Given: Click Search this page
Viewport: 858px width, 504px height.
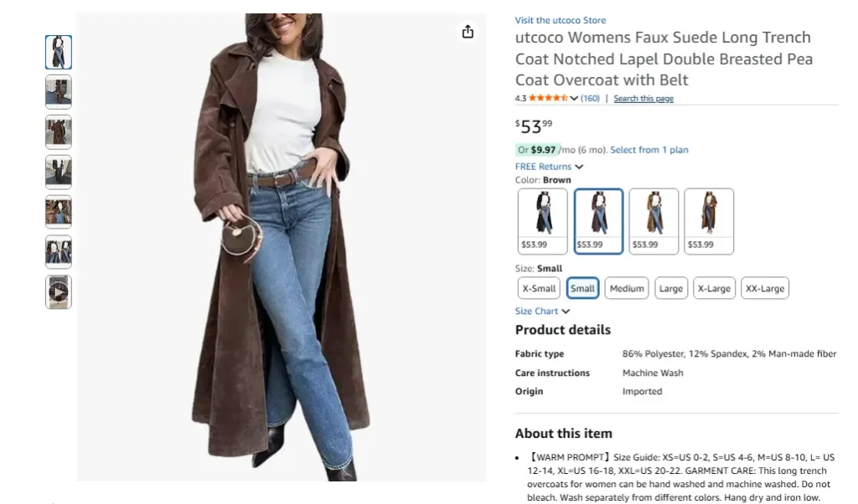Looking at the screenshot, I should click(643, 98).
